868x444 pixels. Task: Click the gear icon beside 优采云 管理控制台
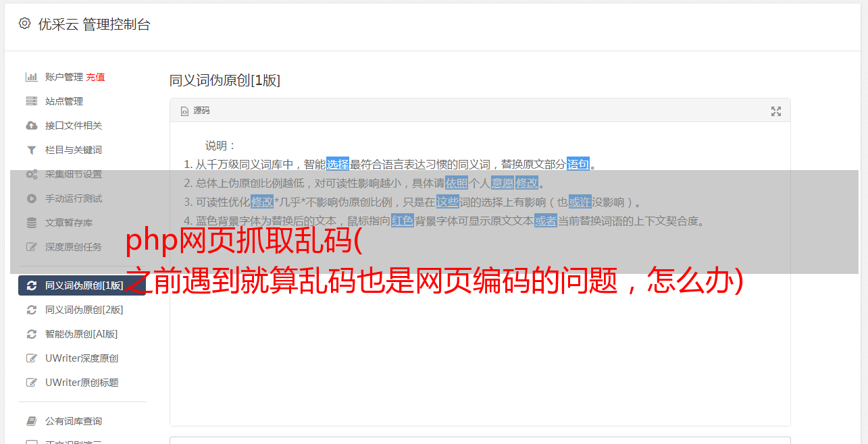pyautogui.click(x=24, y=24)
